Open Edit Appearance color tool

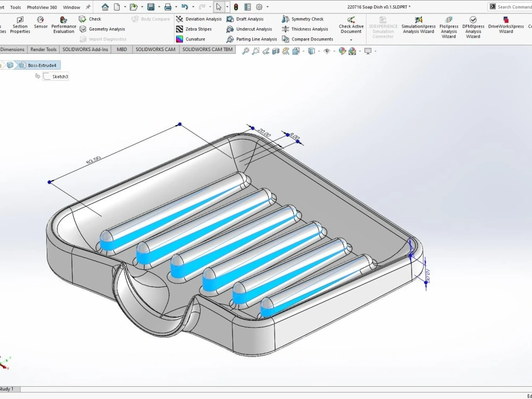coord(343,51)
